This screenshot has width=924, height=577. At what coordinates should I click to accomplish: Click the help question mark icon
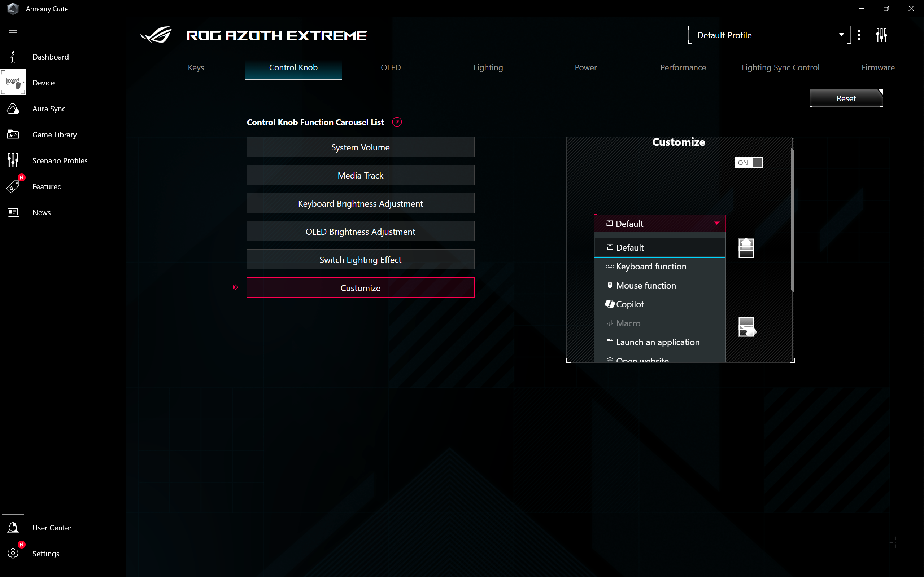[397, 122]
